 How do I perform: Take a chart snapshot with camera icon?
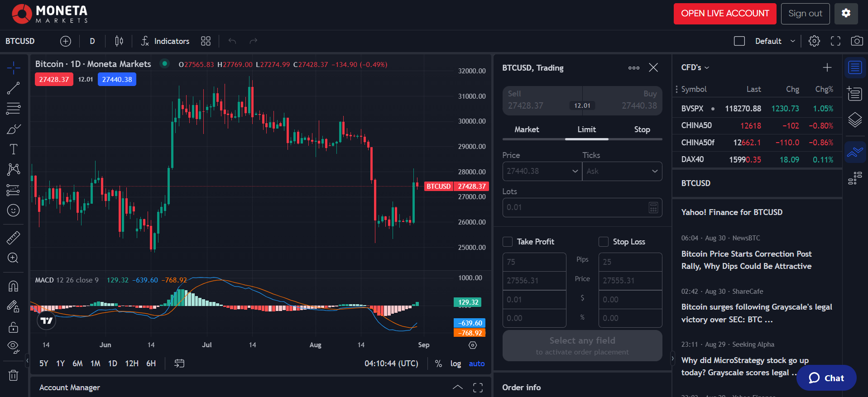[x=857, y=41]
